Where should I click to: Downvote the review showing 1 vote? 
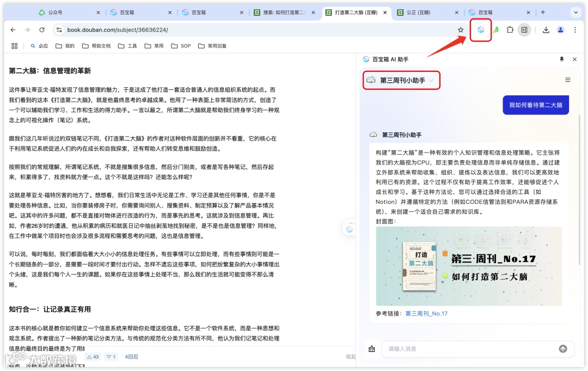click(111, 357)
